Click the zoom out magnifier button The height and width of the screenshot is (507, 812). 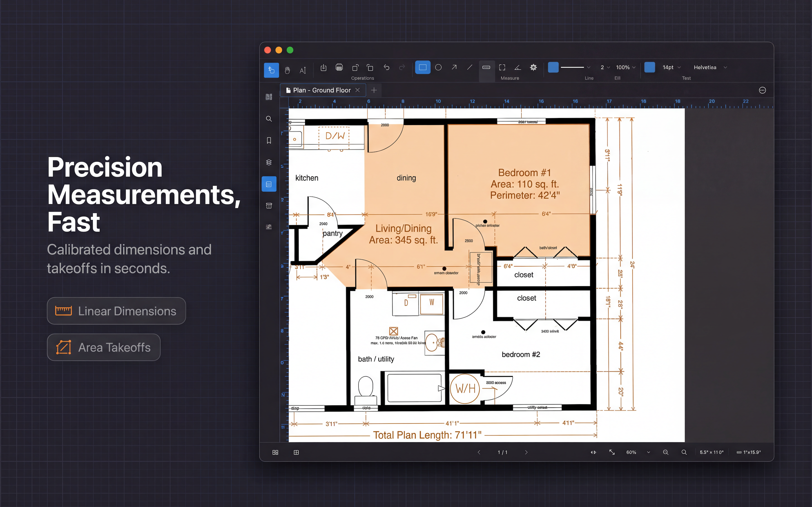click(666, 452)
